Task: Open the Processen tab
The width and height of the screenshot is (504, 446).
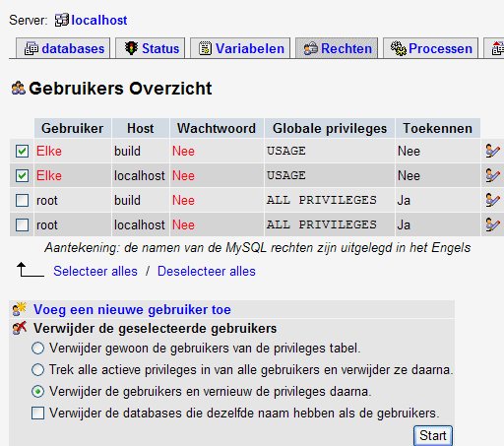Action: 430,48
